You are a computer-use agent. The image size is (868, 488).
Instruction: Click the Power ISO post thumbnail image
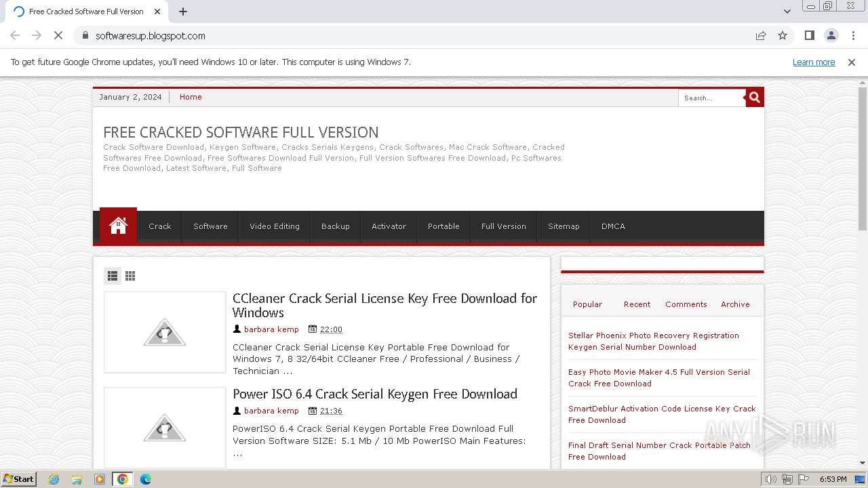(165, 428)
